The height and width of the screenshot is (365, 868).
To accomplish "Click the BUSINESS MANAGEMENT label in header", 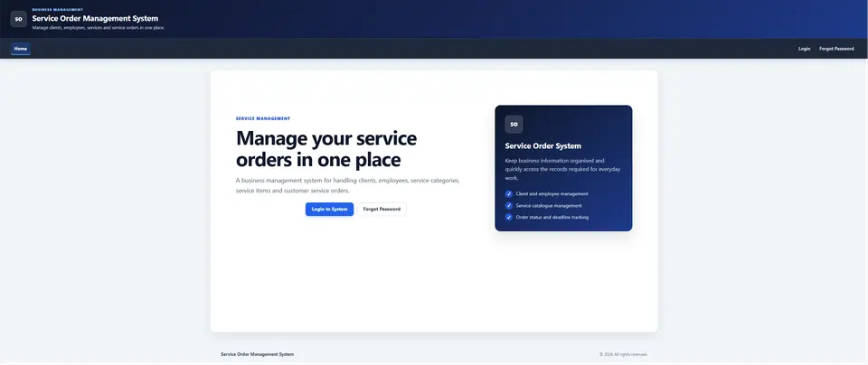I will coord(58,9).
